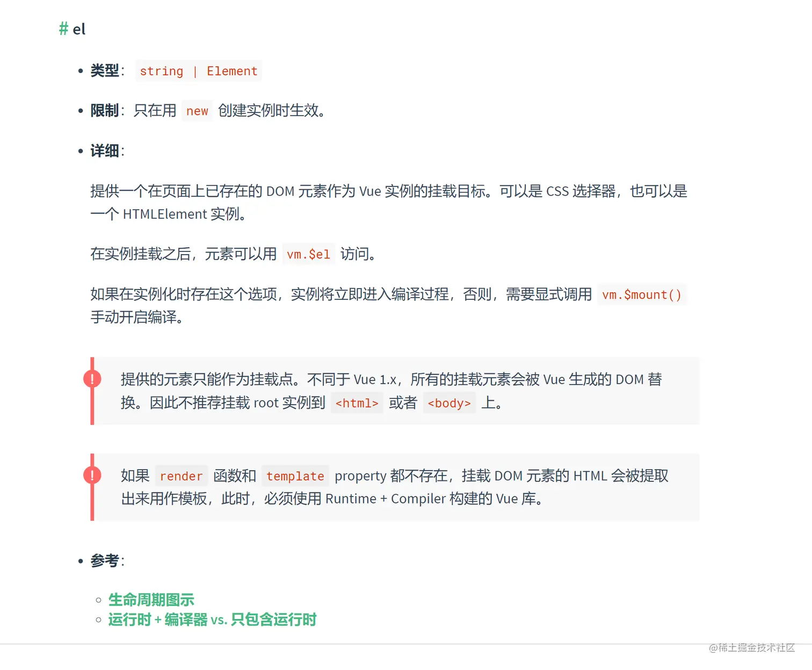This screenshot has width=812, height=670.
Task: Click the 参考 label
Action: [105, 560]
